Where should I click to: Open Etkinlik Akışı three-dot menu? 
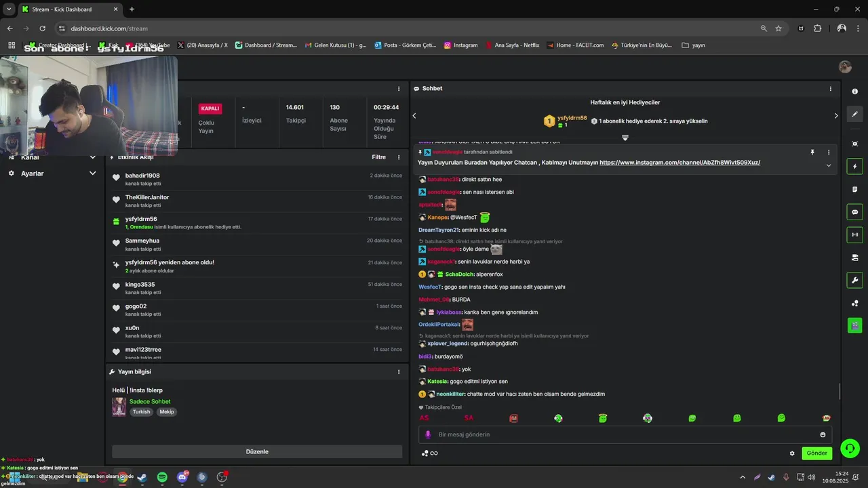click(399, 157)
